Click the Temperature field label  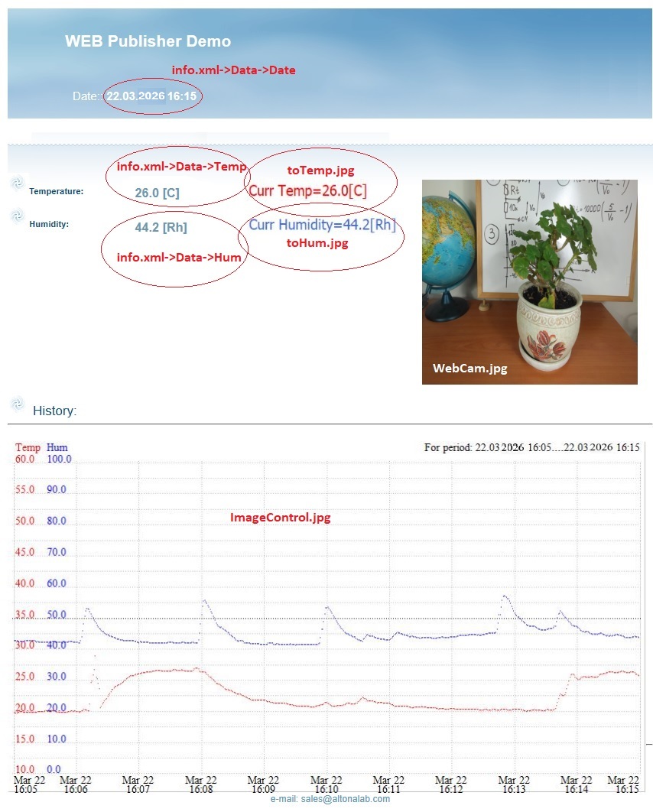tap(57, 192)
